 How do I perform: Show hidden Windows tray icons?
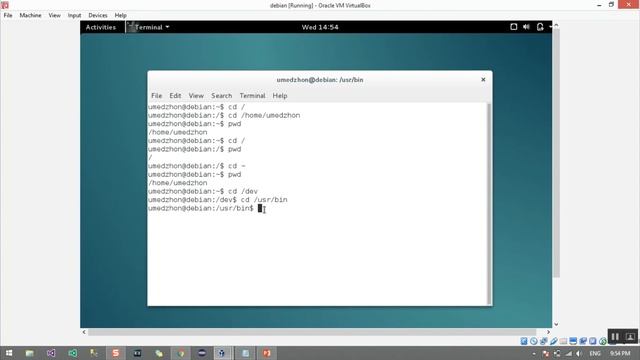coord(534,353)
